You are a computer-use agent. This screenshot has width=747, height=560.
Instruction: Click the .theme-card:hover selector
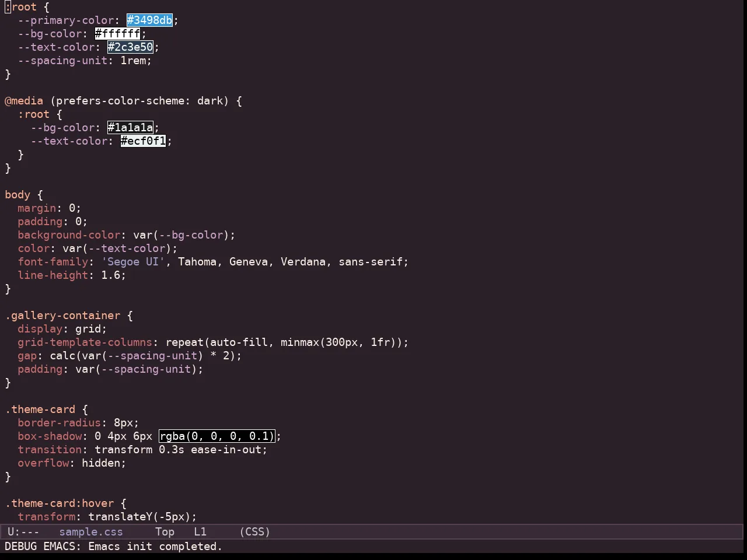59,503
